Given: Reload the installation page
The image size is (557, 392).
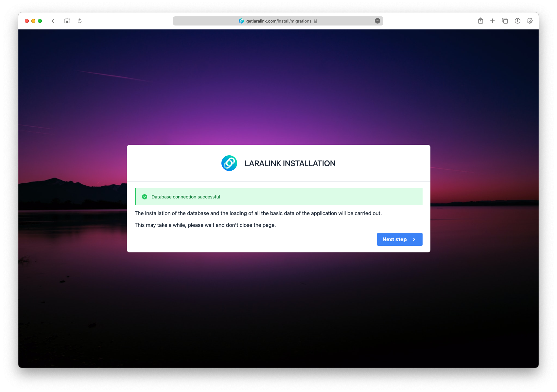Looking at the screenshot, I should 79,21.
